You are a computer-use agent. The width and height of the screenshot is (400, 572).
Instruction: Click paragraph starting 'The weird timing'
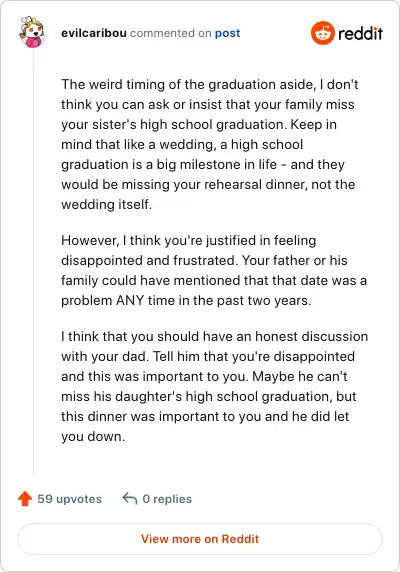pos(210,144)
